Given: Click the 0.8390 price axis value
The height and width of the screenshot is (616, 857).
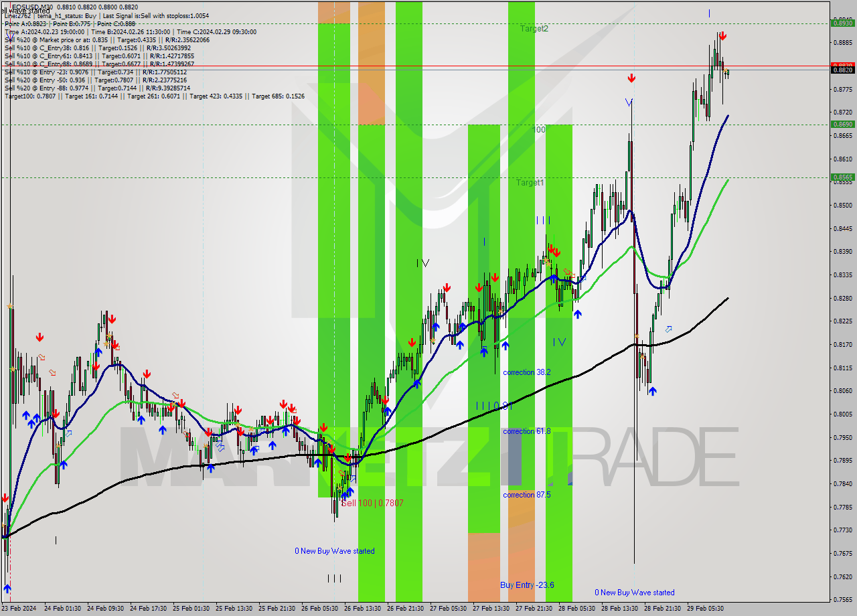Looking at the screenshot, I should tap(842, 252).
